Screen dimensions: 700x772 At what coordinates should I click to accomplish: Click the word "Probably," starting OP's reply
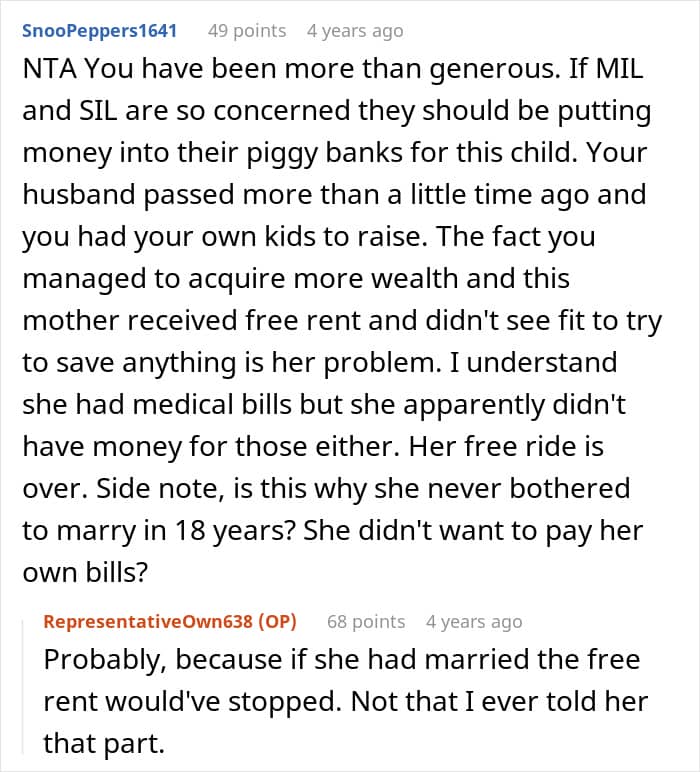tap(105, 660)
